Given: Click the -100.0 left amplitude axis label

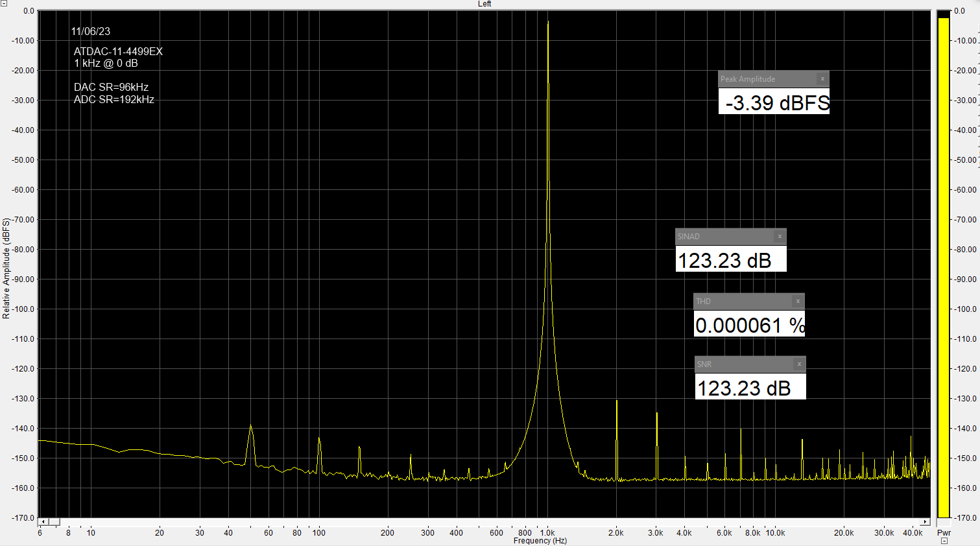Looking at the screenshot, I should click(23, 309).
